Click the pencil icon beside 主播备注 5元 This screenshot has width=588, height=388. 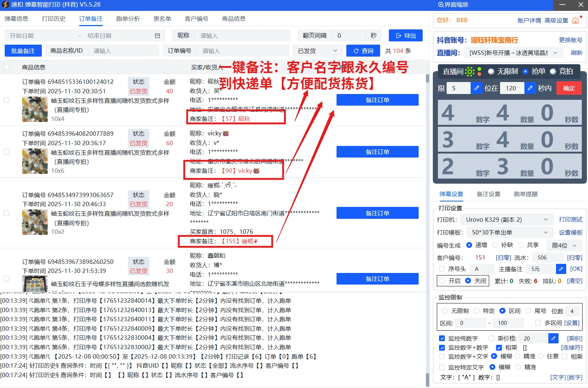click(x=561, y=269)
